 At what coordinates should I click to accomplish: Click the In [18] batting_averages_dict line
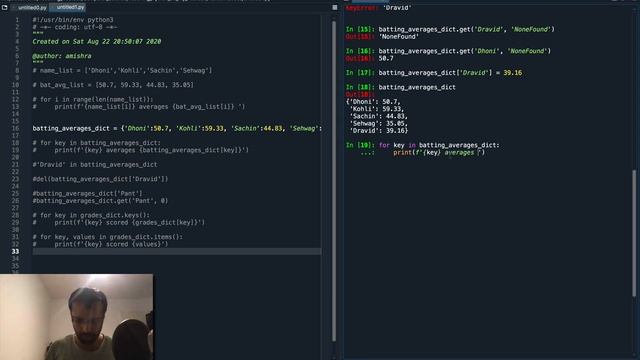tap(400, 87)
